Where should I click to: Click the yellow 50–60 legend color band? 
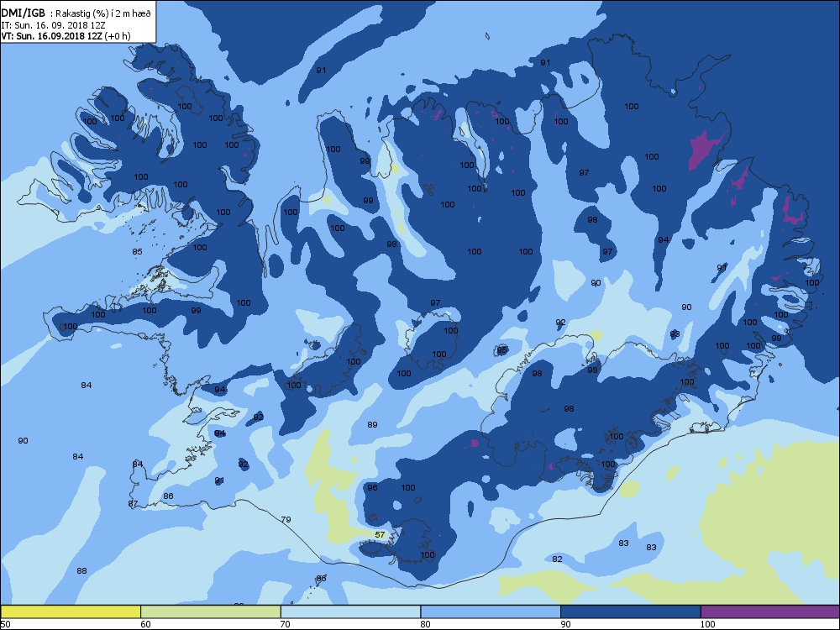(71, 612)
